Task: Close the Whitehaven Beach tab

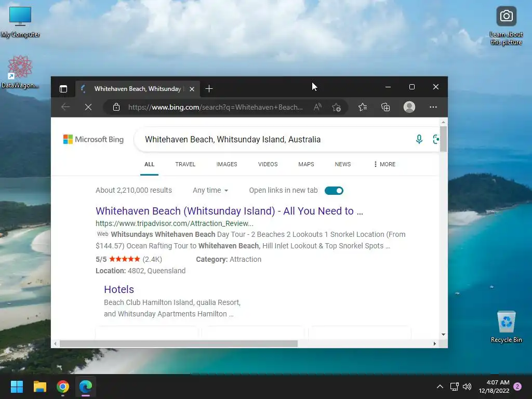Action: pyautogui.click(x=192, y=89)
